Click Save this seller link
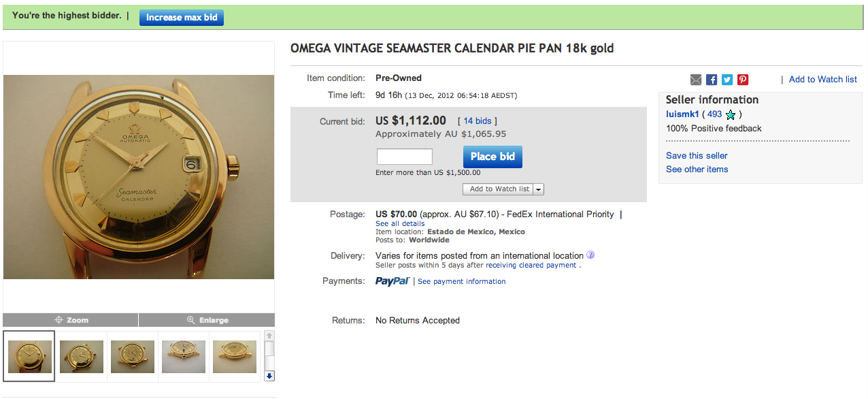The height and width of the screenshot is (399, 868). (697, 155)
